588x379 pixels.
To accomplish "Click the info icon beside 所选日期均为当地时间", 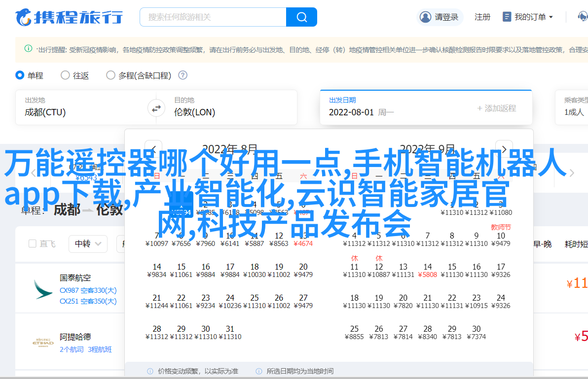I will [x=259, y=371].
